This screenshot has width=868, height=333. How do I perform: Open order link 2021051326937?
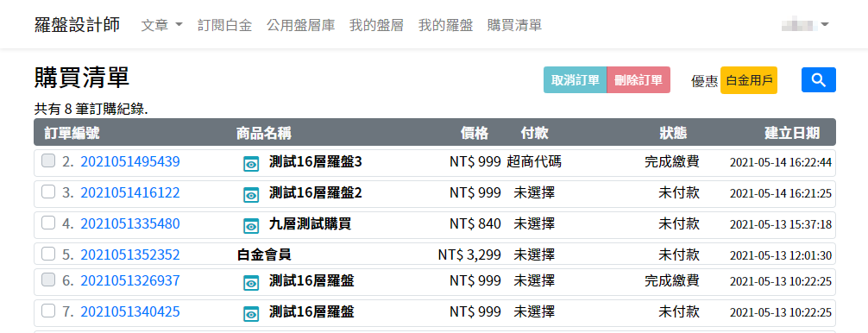(130, 280)
